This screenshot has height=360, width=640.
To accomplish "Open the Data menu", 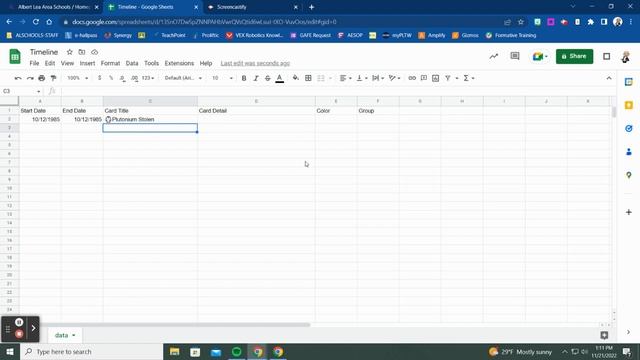I will pyautogui.click(x=132, y=63).
